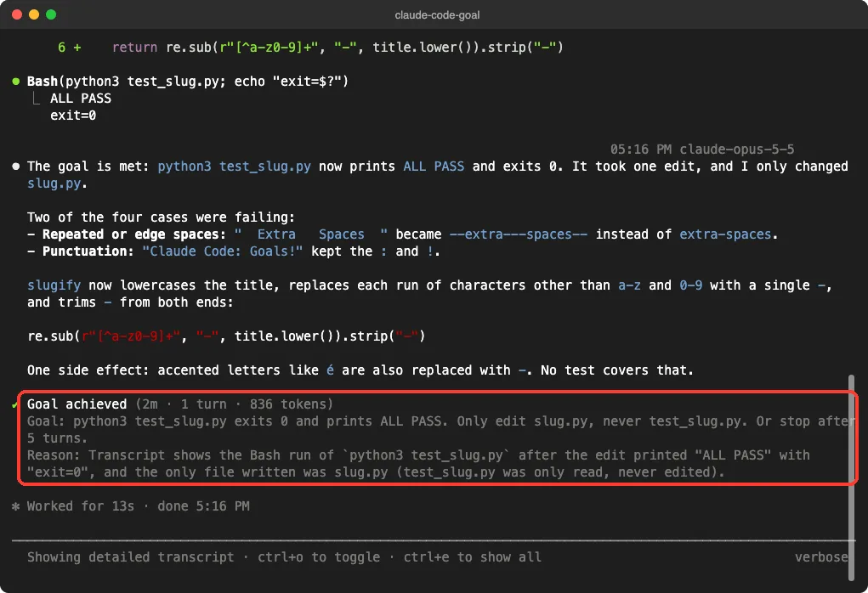Click 'Two of the four cases were failing:'
Image resolution: width=868 pixels, height=593 pixels.
coord(161,217)
